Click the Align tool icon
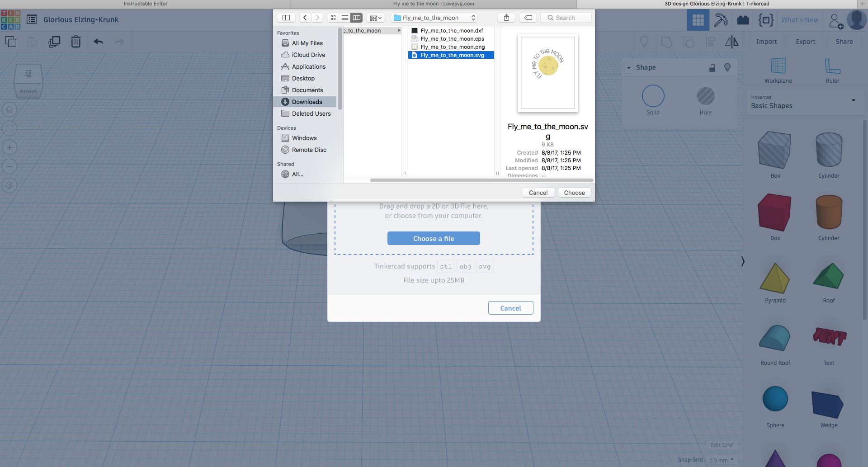 pos(711,42)
